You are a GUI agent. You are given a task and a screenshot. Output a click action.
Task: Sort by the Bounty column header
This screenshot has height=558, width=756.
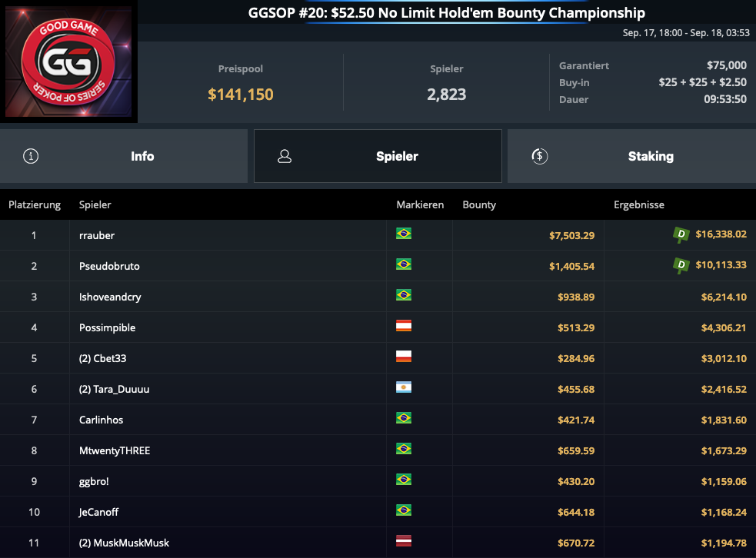click(x=479, y=205)
